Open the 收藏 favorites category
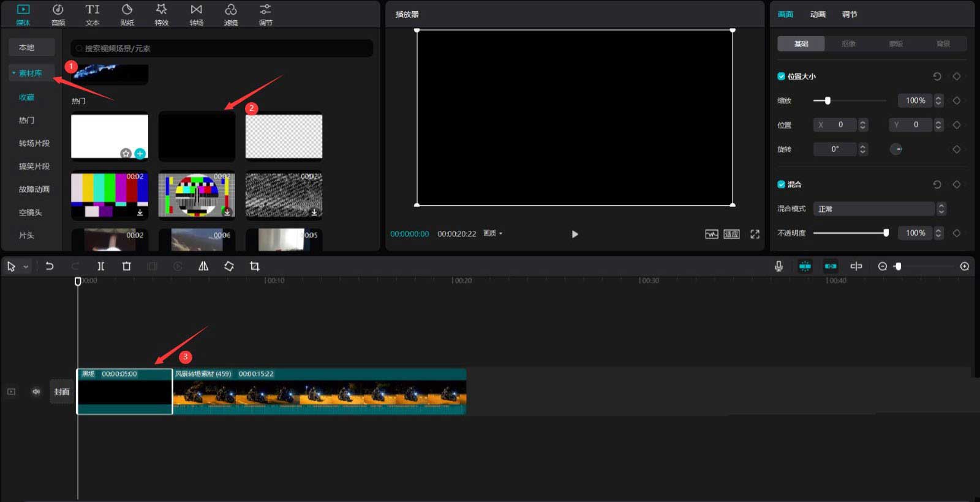Screen dimensions: 980x502 (x=26, y=97)
